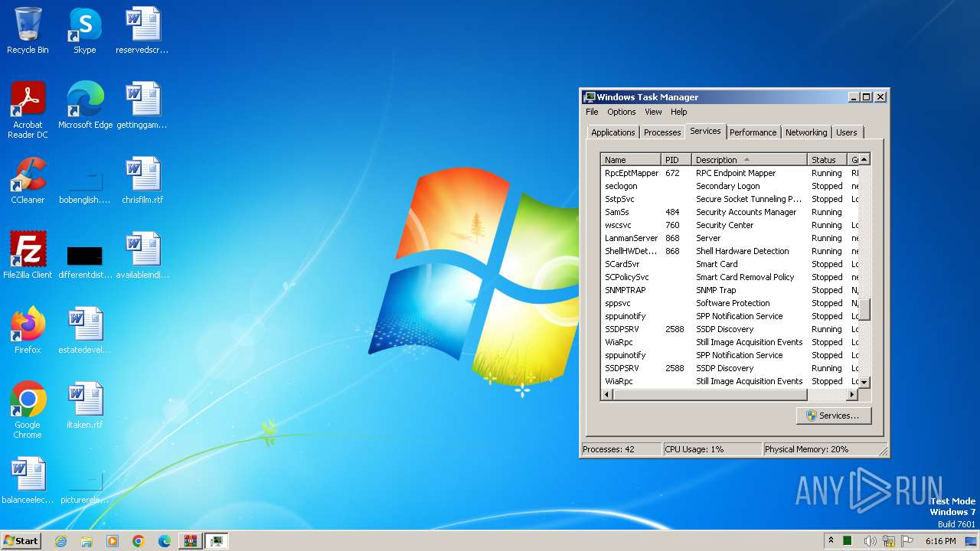The height and width of the screenshot is (551, 980).
Task: Activate the Task Manager taskbar button
Action: (x=217, y=541)
